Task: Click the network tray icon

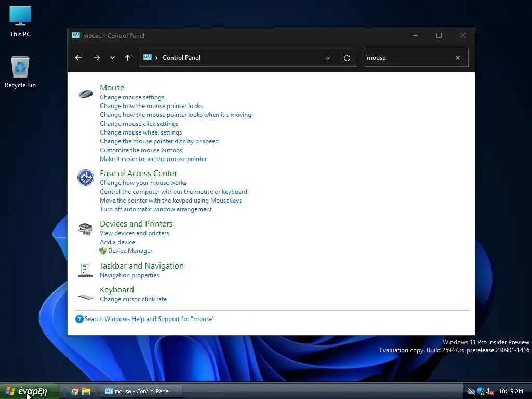Action: (471, 392)
